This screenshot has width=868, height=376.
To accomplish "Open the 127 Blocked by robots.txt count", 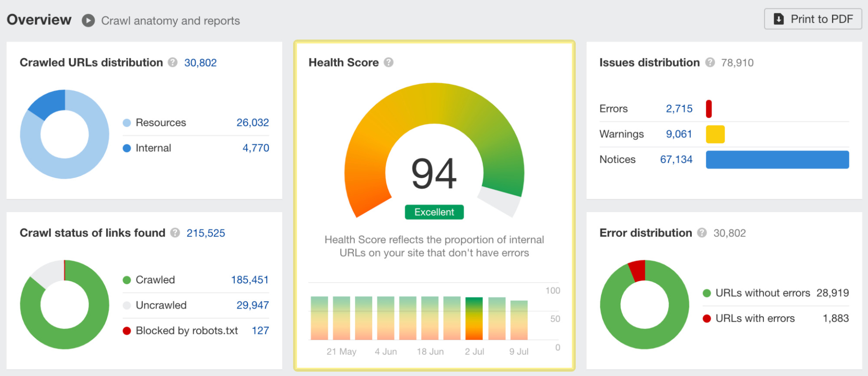I will click(x=260, y=331).
